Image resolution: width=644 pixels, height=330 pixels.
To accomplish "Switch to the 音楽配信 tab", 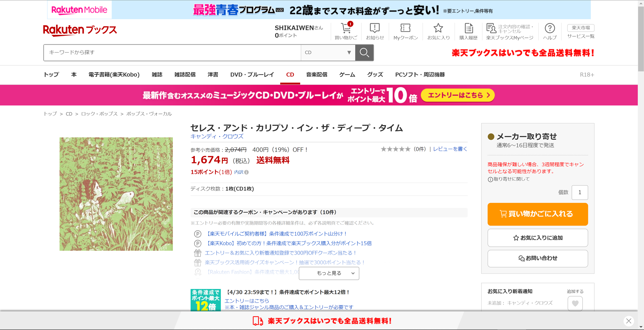I will tap(316, 75).
